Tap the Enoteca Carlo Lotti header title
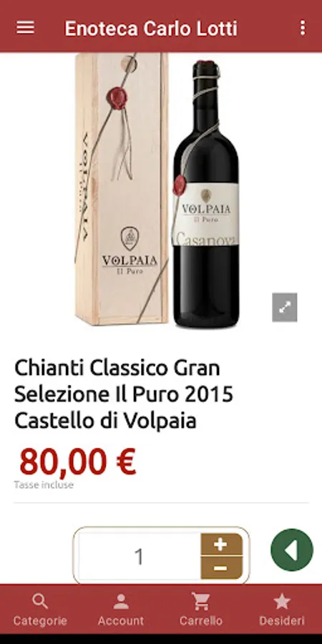322x644 pixels. click(x=151, y=29)
